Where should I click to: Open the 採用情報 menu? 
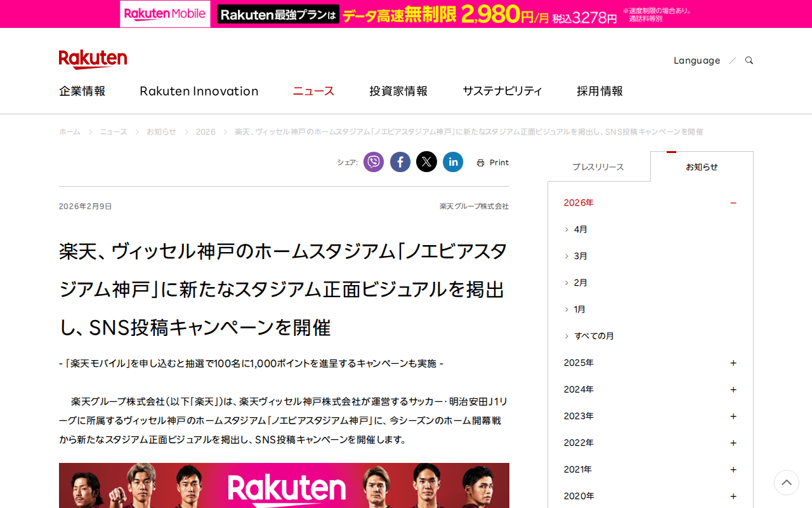(599, 91)
